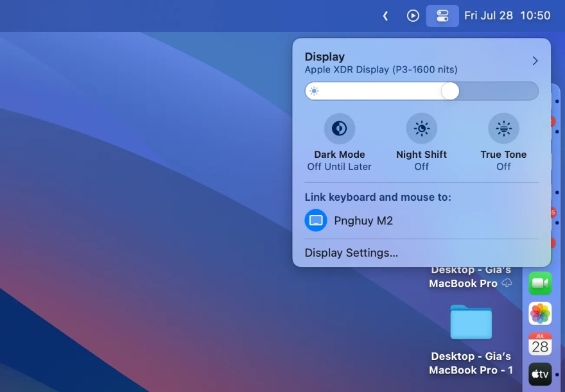Viewport: 565px width, 392px height.
Task: Open Calendar showing July 28 in the Dock
Action: (540, 344)
